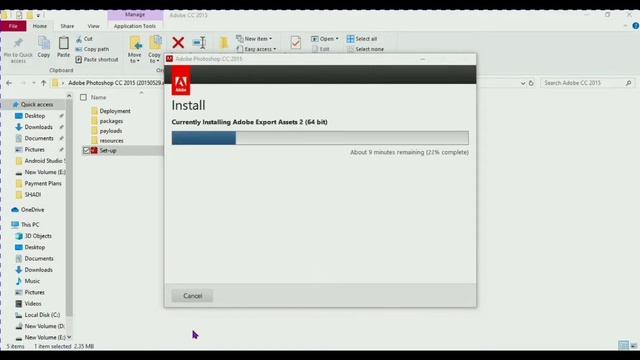Click Select none in ribbon
The image size is (640, 360).
[365, 49]
